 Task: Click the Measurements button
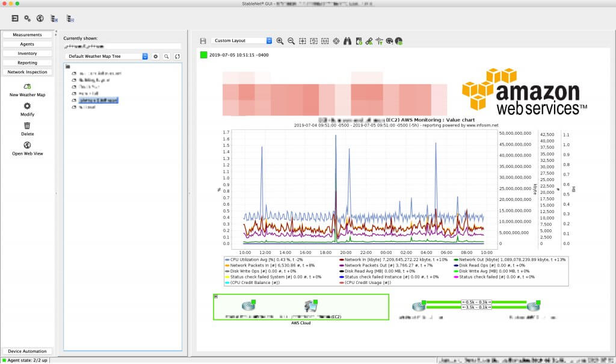click(26, 34)
